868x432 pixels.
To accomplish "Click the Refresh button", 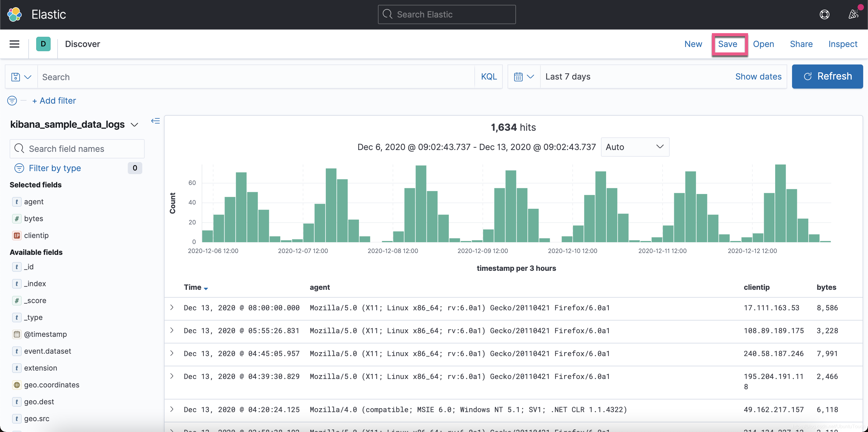I will tap(827, 77).
